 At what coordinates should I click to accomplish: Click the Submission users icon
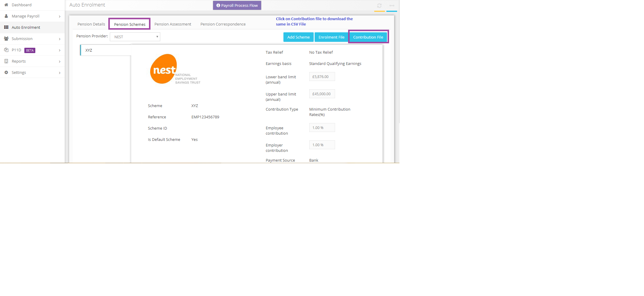click(6, 39)
